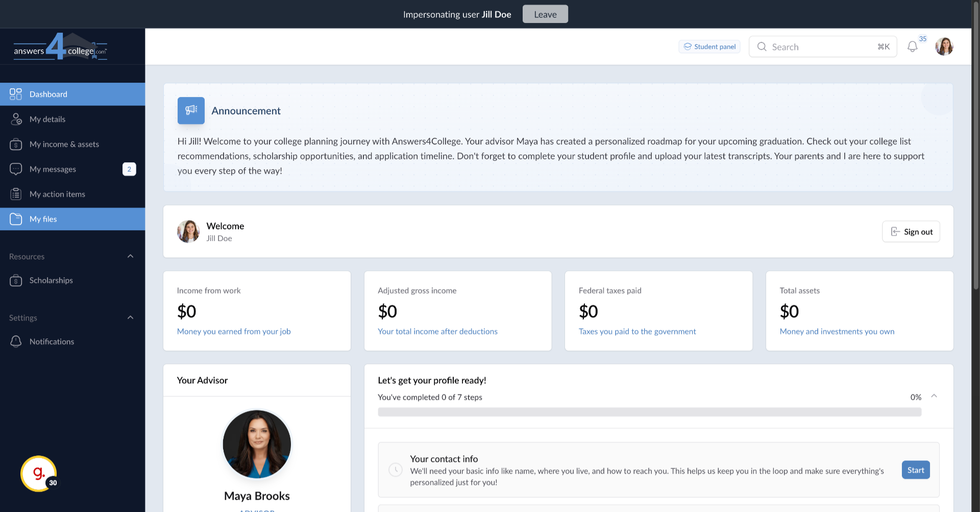Click the Student panel button
Screen dimensions: 980x512
[709, 46]
